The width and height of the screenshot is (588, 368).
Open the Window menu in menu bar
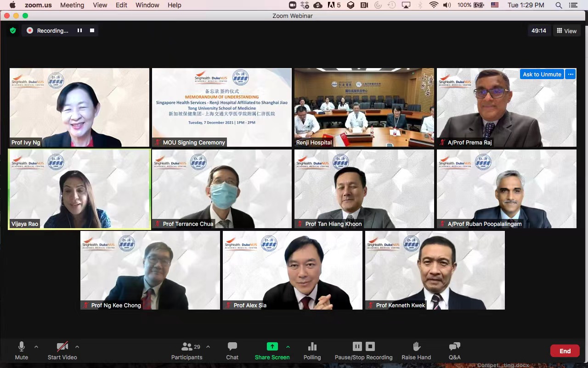(x=147, y=5)
